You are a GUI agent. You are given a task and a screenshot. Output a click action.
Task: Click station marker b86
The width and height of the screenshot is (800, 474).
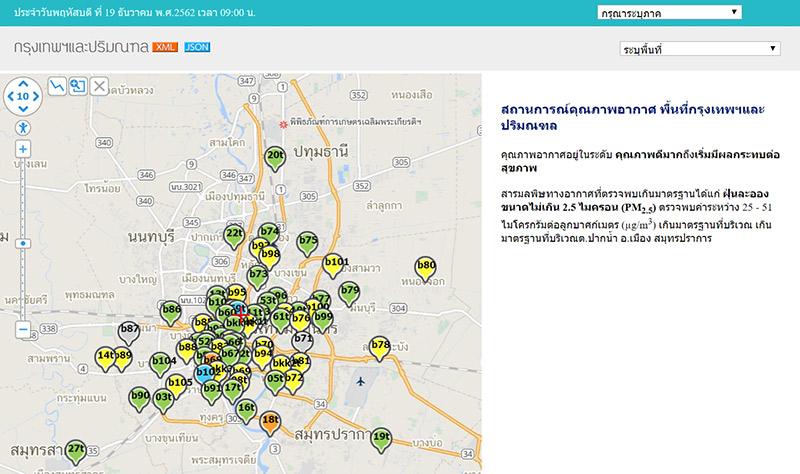[171, 313]
